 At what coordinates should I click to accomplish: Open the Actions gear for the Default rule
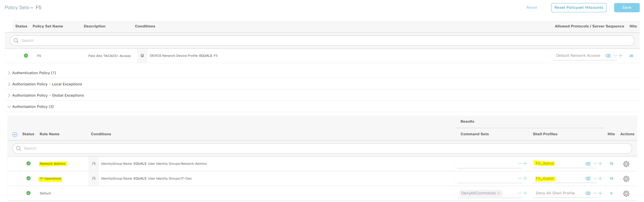tap(626, 193)
